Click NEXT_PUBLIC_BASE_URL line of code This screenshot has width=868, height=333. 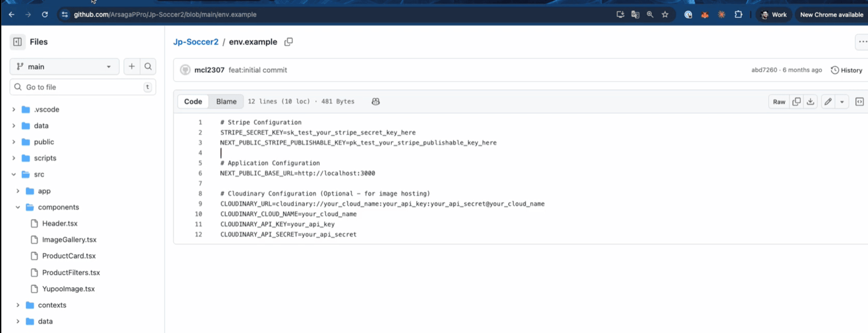(297, 173)
